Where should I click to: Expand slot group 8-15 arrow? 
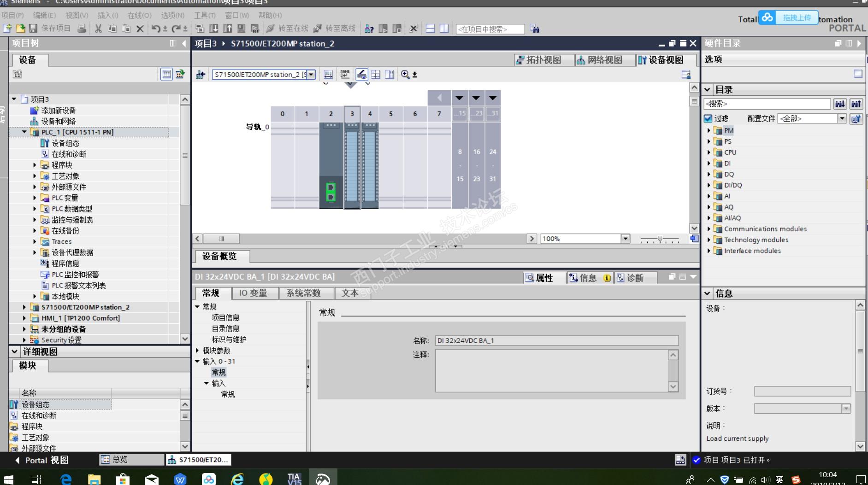pyautogui.click(x=459, y=98)
